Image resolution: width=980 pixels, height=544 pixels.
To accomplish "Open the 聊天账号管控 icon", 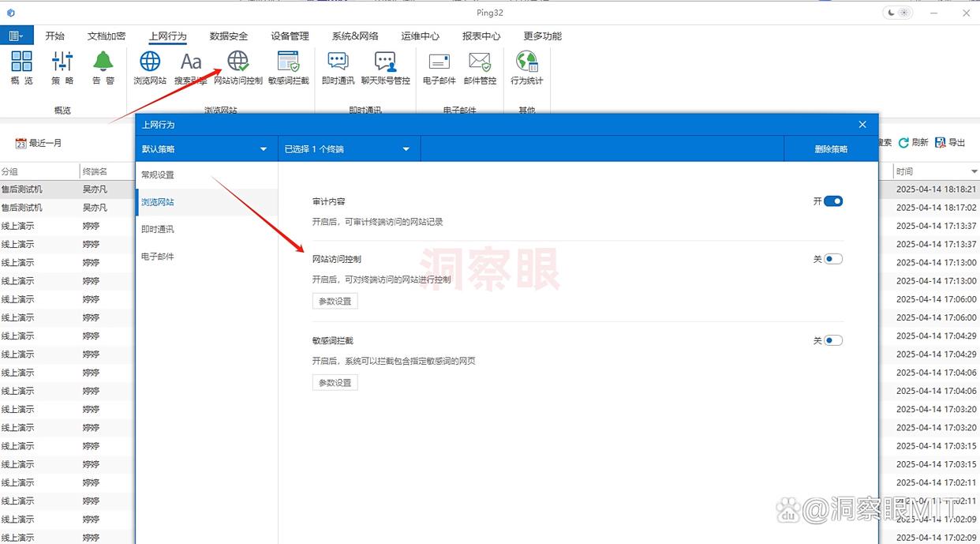I will point(386,67).
